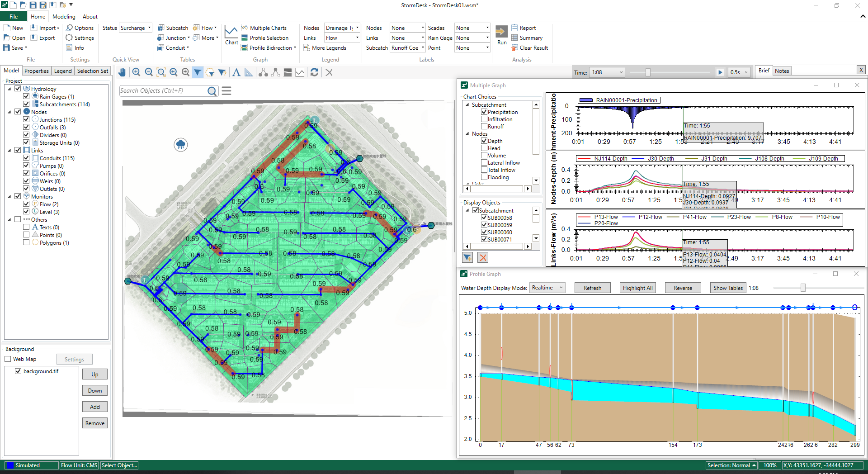Click the Show Tables button
This screenshot has width=868, height=474.
728,288
